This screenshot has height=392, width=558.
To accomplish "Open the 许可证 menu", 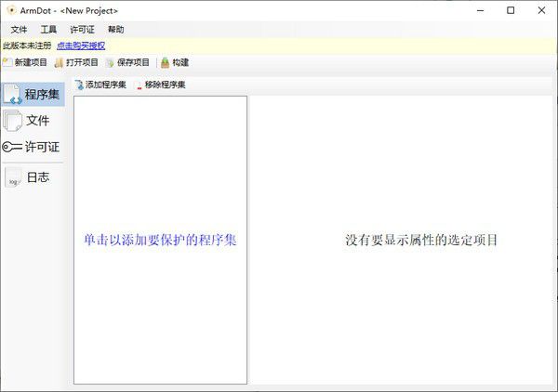I will click(82, 30).
